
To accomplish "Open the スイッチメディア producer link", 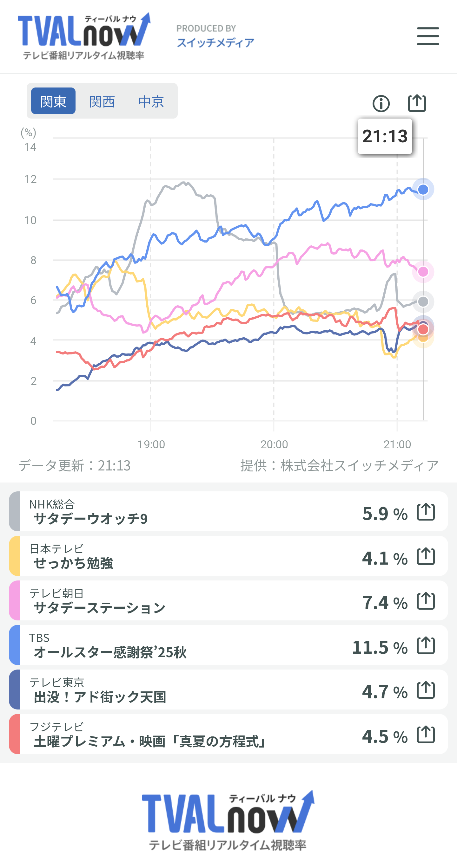I will tap(215, 42).
